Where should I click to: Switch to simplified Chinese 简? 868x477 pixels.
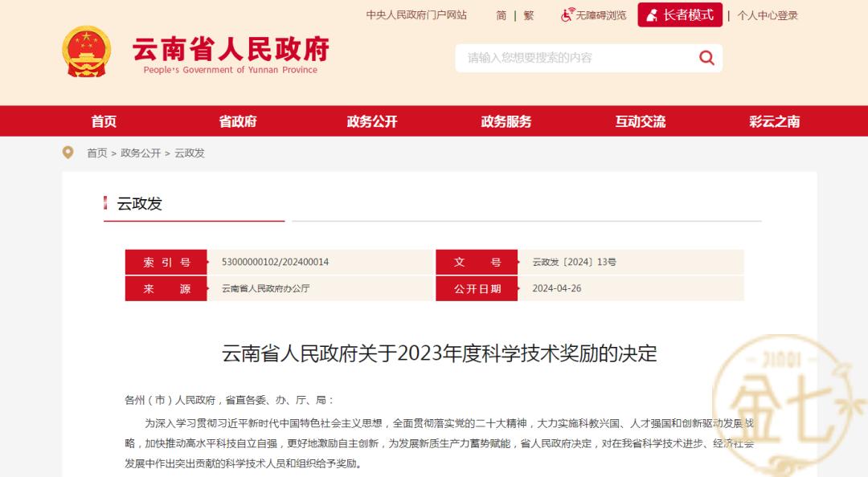502,15
